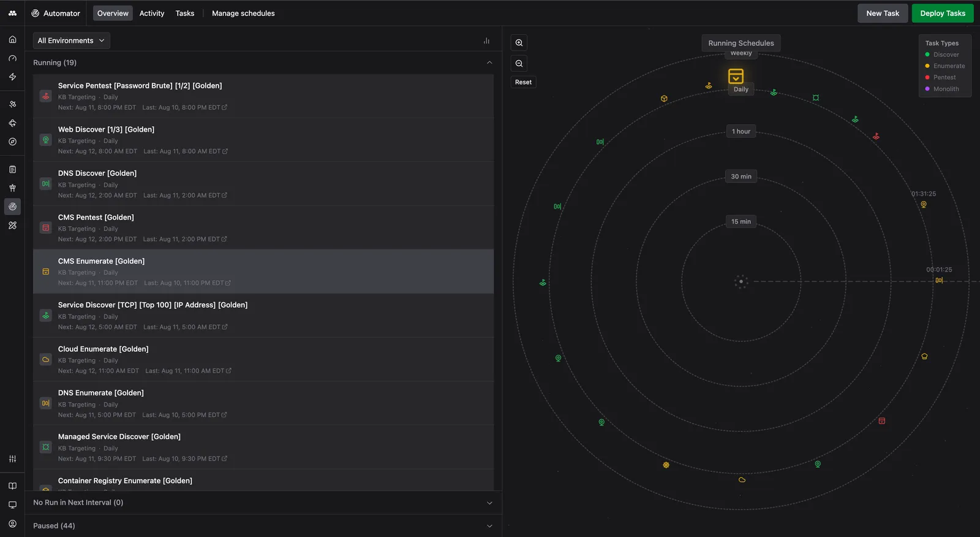The height and width of the screenshot is (537, 980).
Task: Select the lightning bolt sidebar icon
Action: coord(12,77)
